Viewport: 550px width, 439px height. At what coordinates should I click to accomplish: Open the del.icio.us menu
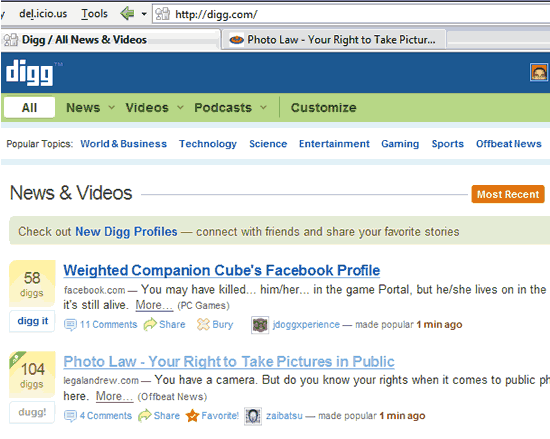[x=43, y=14]
